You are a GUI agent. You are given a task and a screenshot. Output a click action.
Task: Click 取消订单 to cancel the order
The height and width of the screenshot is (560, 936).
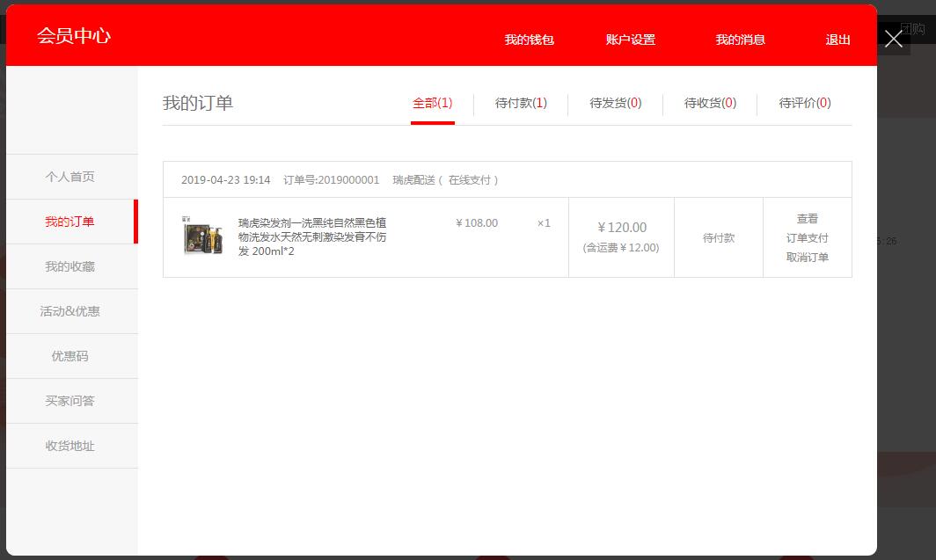click(807, 257)
